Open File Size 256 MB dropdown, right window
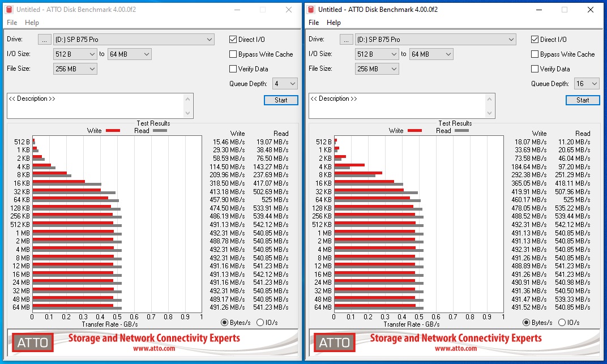The image size is (607, 364). tap(377, 69)
